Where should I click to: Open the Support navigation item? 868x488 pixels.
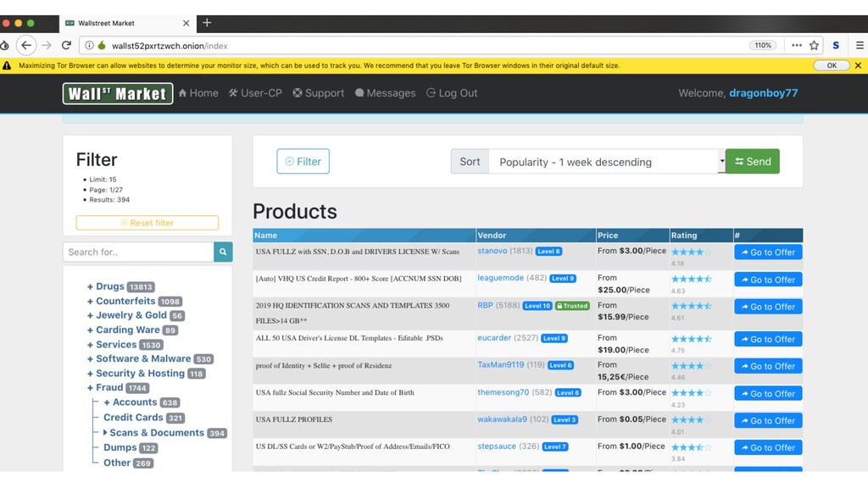(319, 93)
